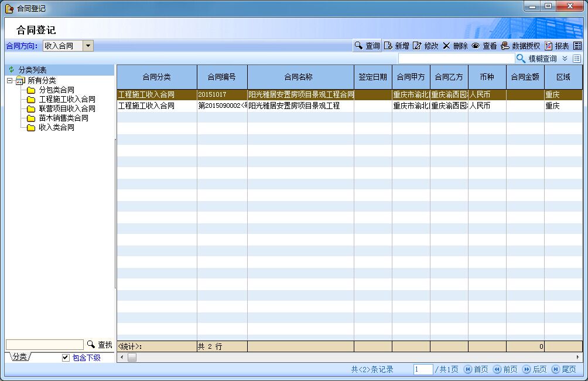Image resolution: width=588 pixels, height=381 pixels.
Task: Toggle the 包含下级 checkbox
Action: click(x=66, y=358)
